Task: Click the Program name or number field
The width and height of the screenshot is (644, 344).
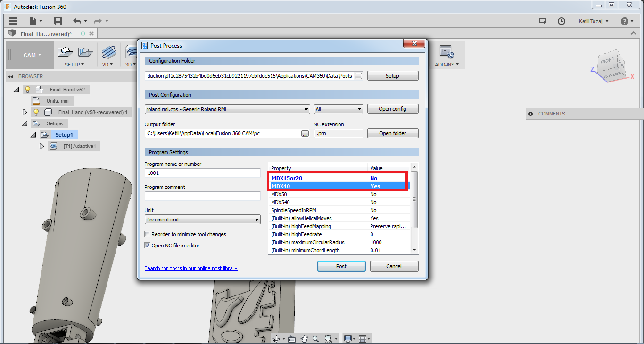Action: click(x=202, y=173)
